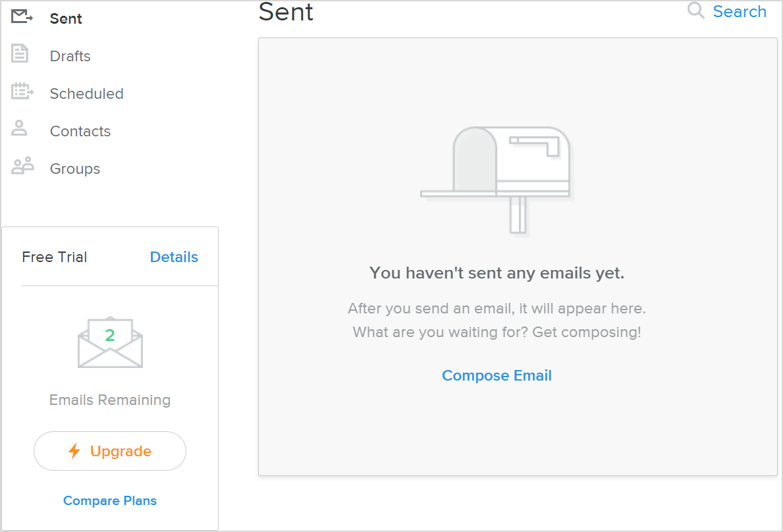Click the Groups people icon
Image resolution: width=783 pixels, height=532 pixels.
pos(22,167)
